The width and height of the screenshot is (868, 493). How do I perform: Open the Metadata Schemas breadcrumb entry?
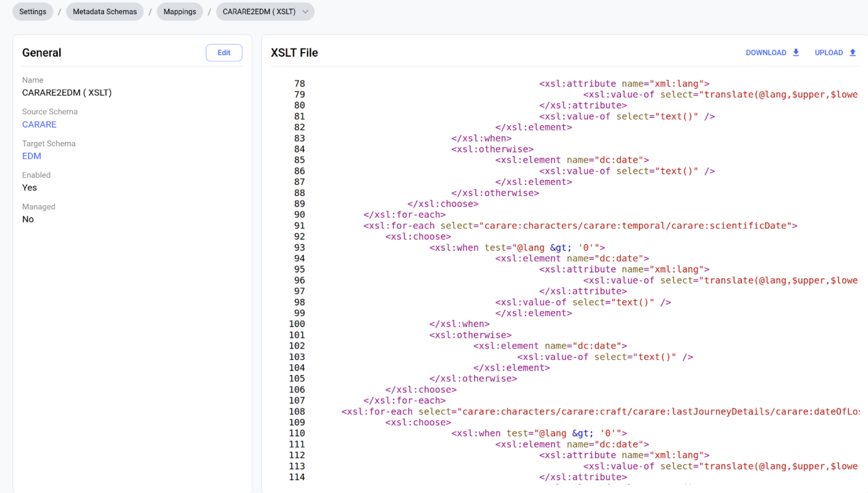point(105,11)
